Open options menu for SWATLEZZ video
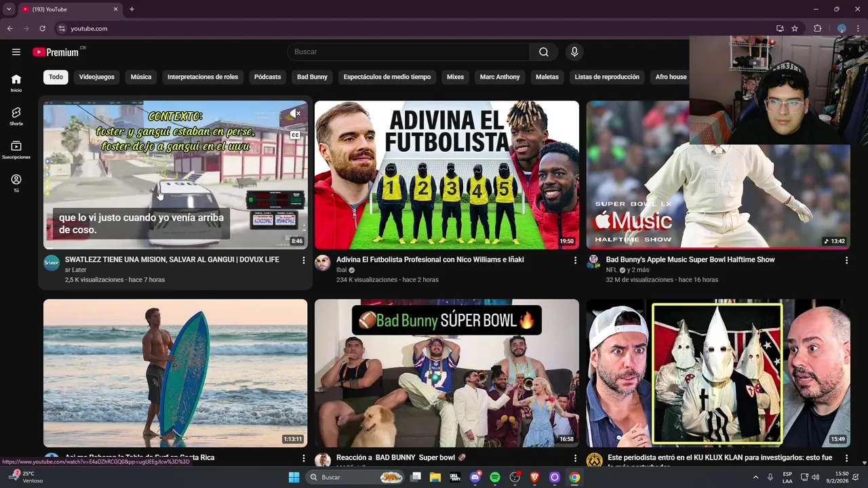This screenshot has height=488, width=868. pos(303,260)
